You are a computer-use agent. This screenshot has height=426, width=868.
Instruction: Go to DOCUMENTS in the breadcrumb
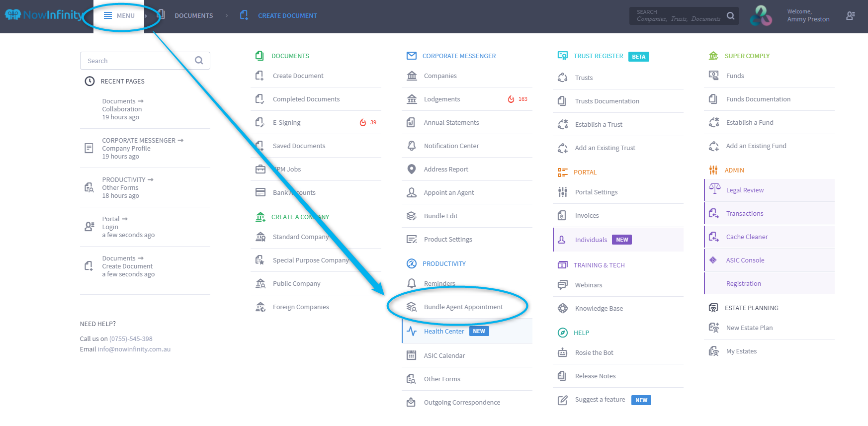193,16
